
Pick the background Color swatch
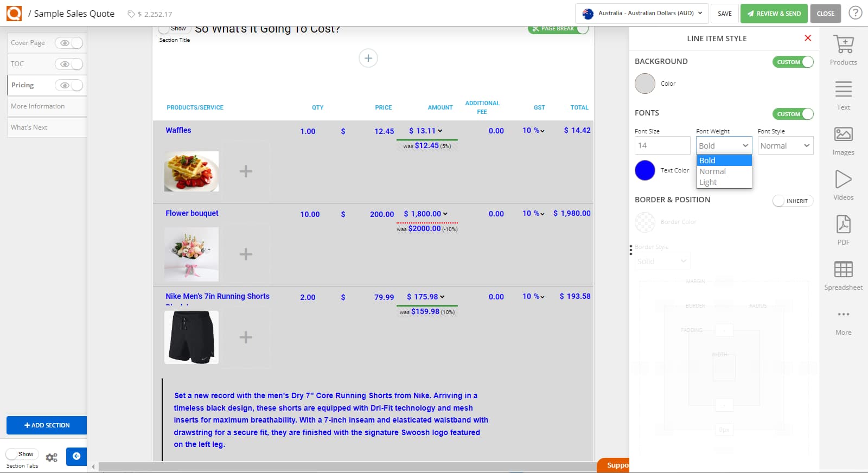pos(645,84)
